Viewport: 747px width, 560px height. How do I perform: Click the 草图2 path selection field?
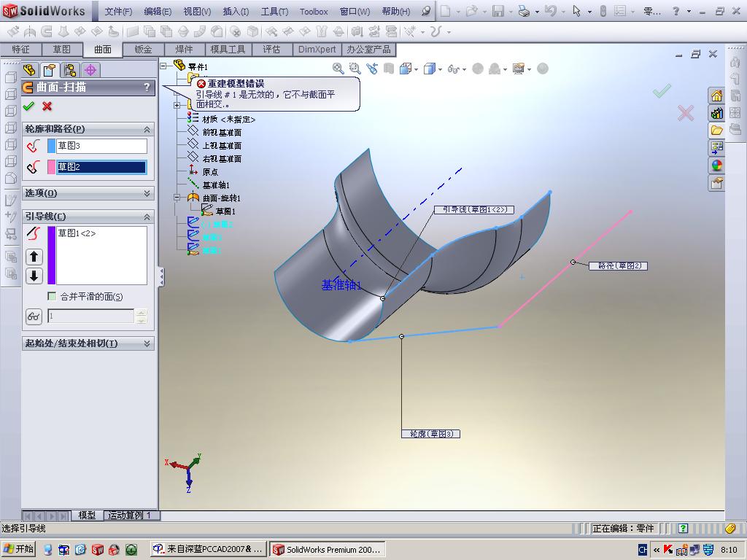(x=102, y=167)
